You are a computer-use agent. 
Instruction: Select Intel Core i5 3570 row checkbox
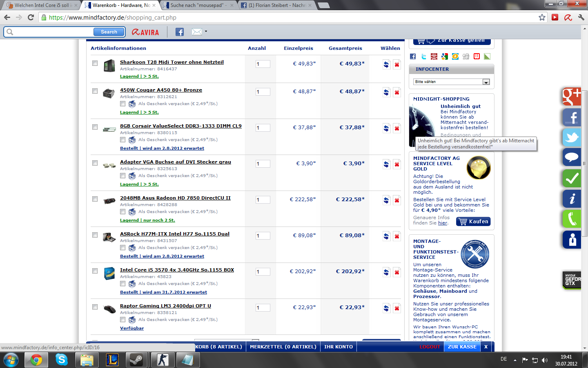pos(95,271)
